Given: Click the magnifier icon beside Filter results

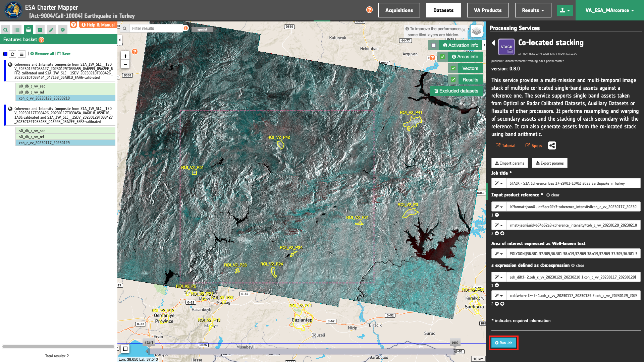Looking at the screenshot, I should coord(124,28).
